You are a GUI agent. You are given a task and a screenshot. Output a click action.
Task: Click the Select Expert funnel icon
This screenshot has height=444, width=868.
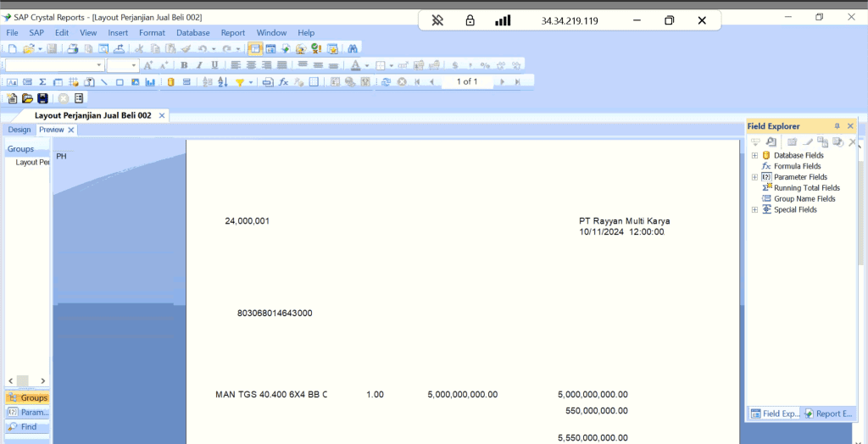coord(240,82)
